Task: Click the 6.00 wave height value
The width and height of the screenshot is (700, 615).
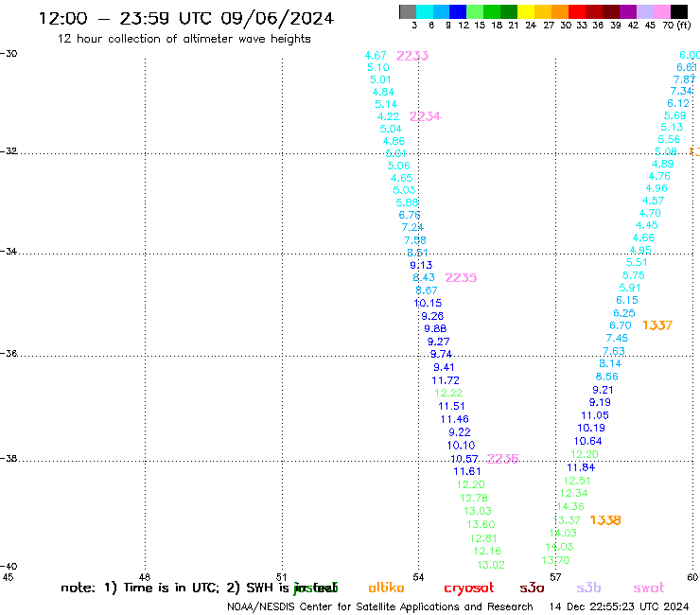Action: 690,55
